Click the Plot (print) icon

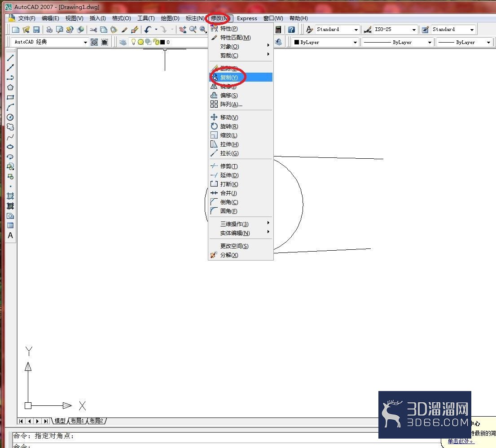tap(49, 30)
